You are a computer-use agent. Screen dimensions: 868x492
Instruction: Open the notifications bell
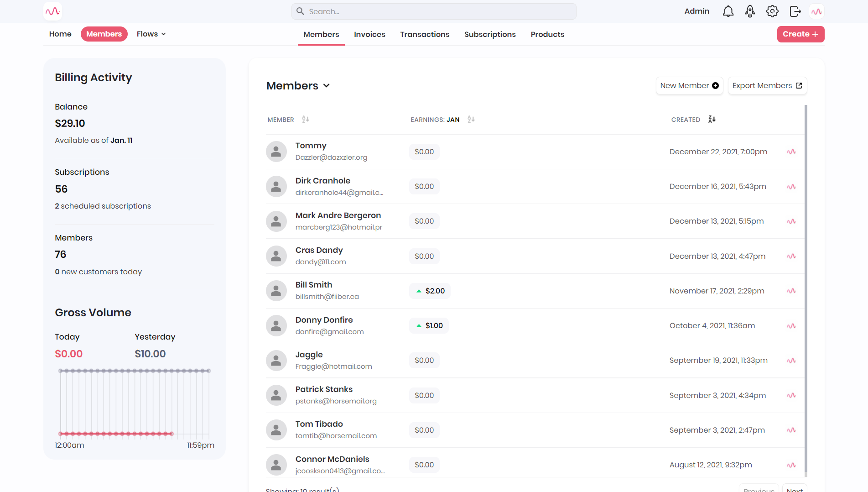(728, 11)
